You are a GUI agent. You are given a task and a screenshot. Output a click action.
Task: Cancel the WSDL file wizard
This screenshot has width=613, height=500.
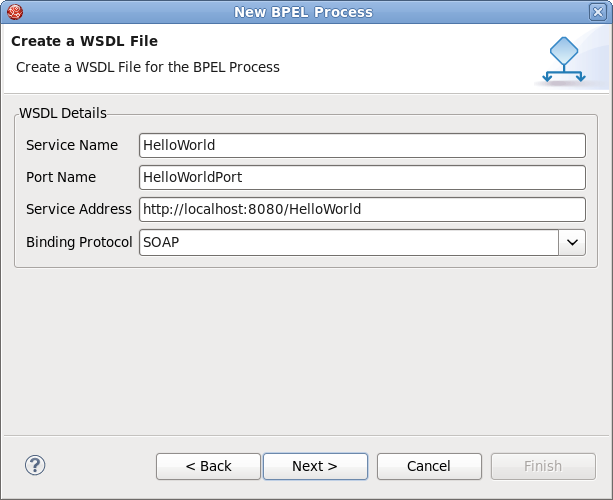coord(428,466)
